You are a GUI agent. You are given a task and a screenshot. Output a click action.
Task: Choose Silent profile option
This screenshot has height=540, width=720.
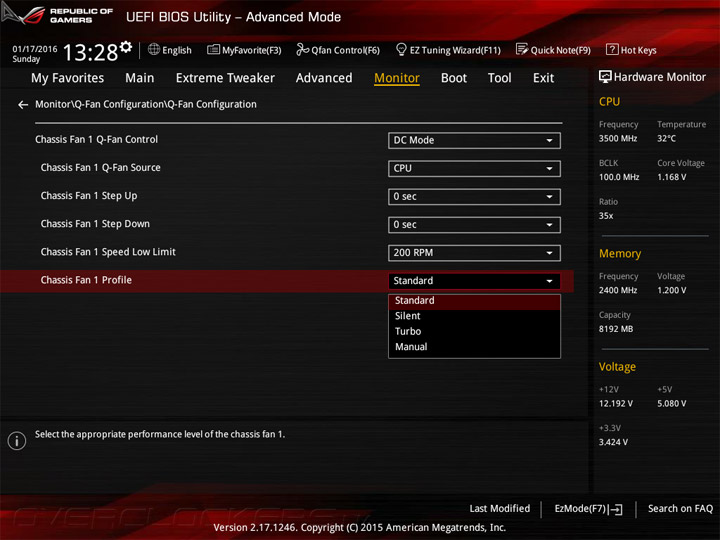474,316
